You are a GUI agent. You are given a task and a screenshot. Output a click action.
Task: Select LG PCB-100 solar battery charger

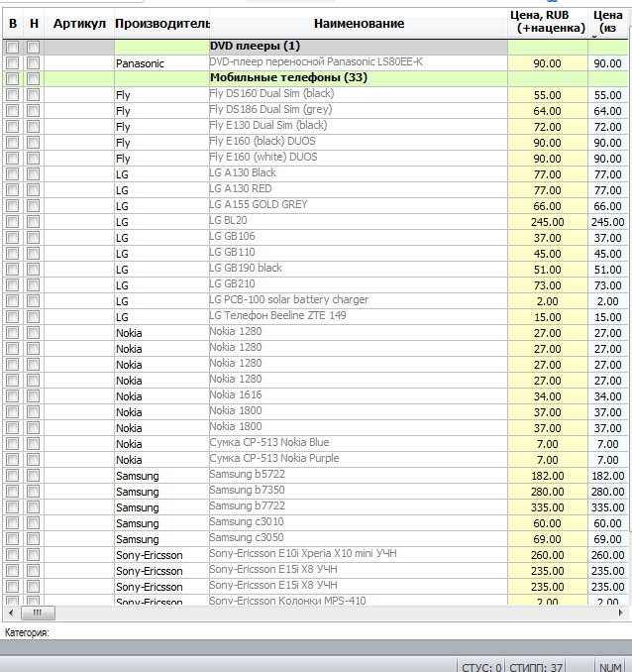coord(289,299)
